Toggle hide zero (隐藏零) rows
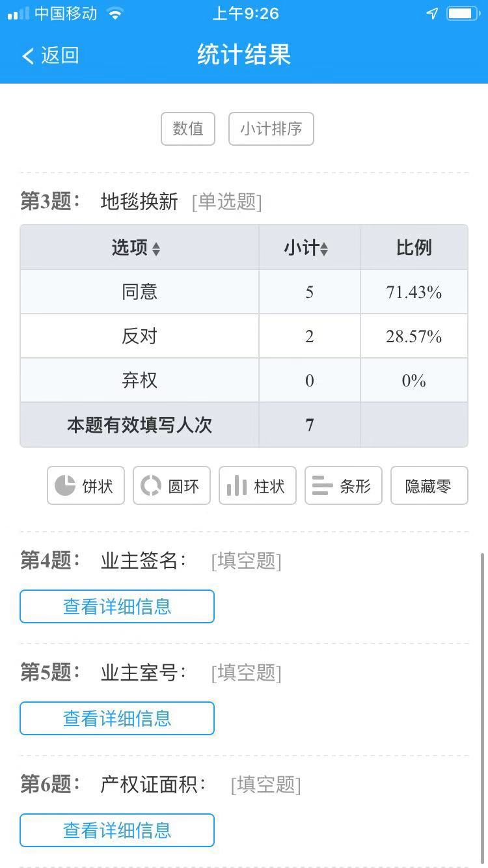The width and height of the screenshot is (488, 868). pyautogui.click(x=429, y=485)
